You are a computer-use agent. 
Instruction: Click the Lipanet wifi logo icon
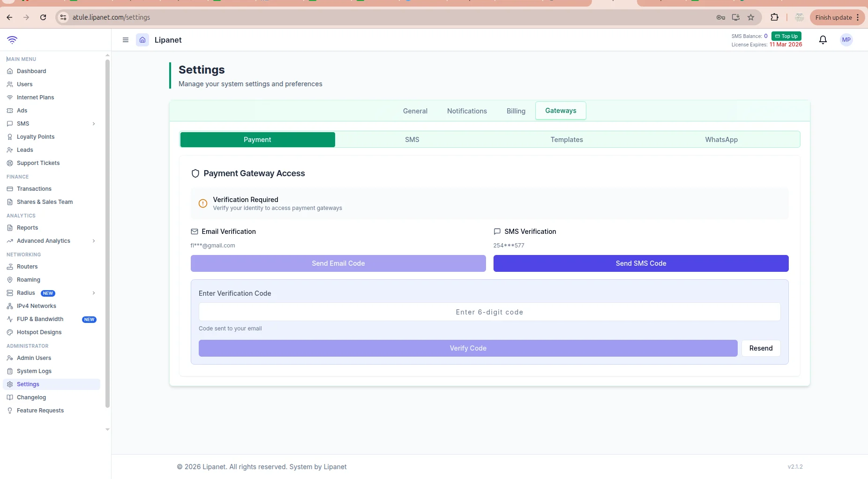(x=12, y=40)
